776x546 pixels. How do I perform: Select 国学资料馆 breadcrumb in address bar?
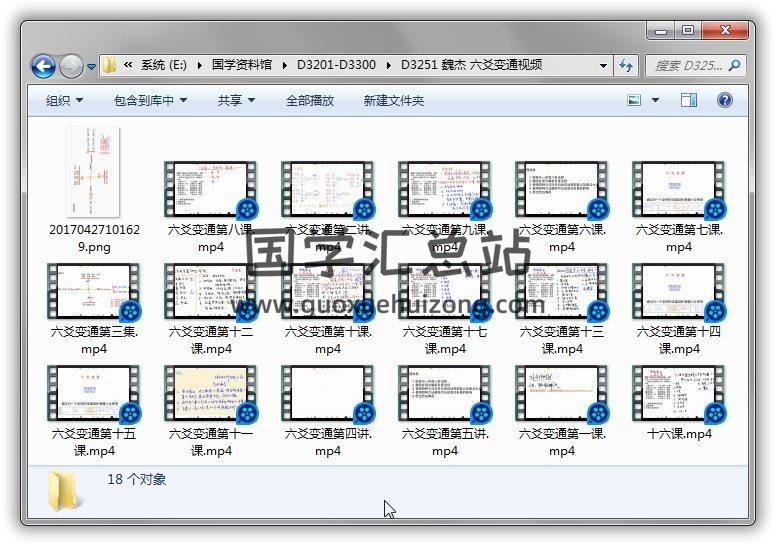242,65
